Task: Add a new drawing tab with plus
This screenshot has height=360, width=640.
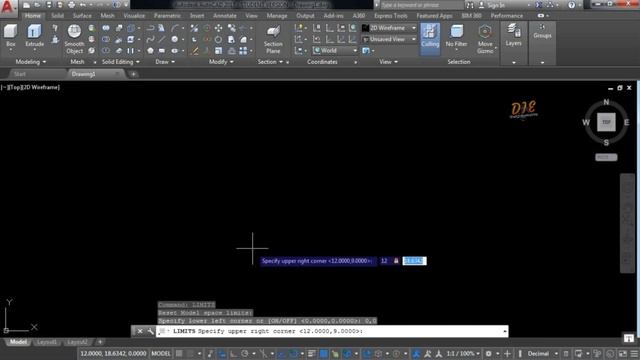Action: [x=133, y=74]
